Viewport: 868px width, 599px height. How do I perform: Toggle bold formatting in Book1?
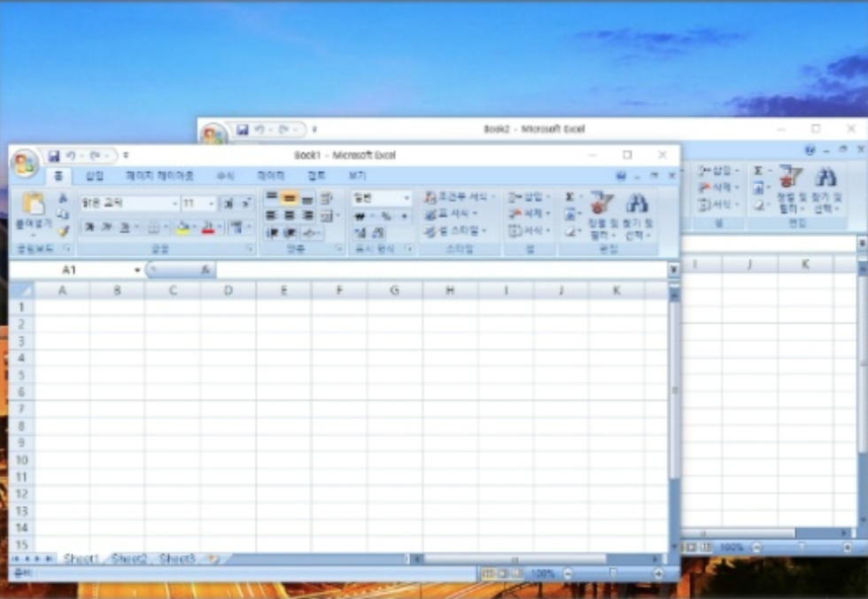(x=89, y=228)
